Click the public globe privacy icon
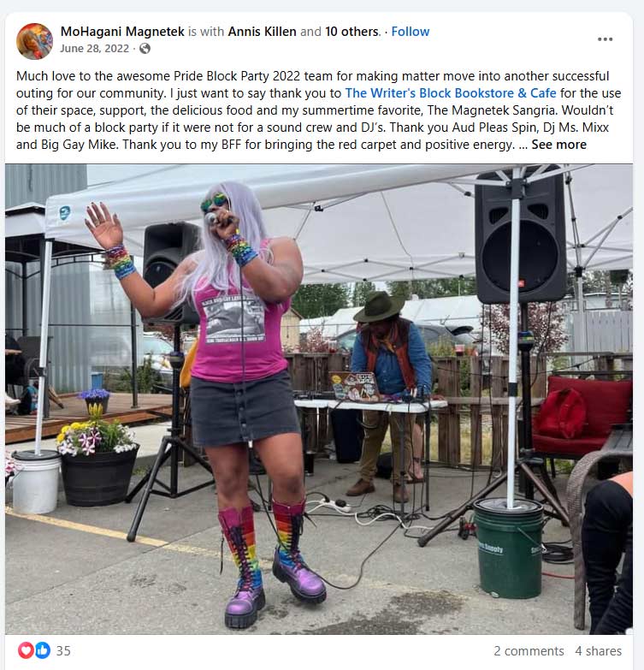This screenshot has width=644, height=670. click(145, 49)
